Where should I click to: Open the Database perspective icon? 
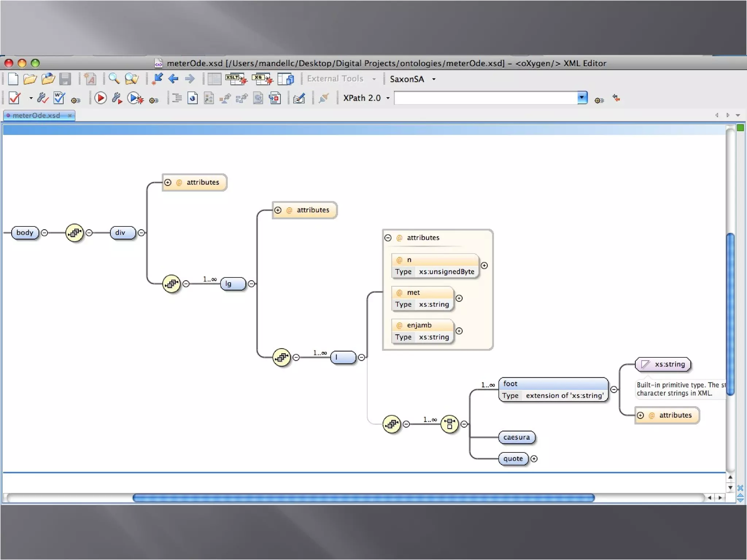(286, 79)
